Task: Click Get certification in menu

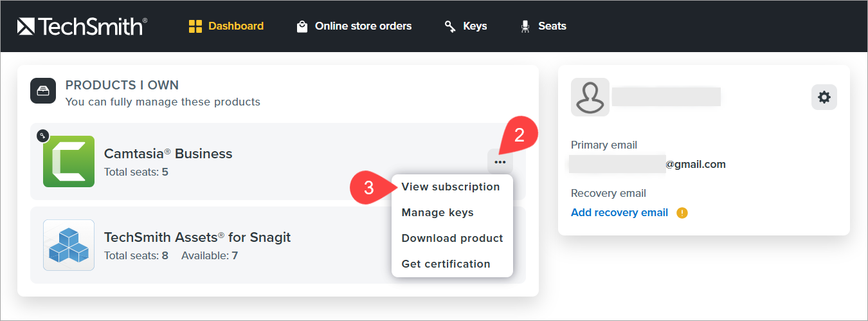Action: pyautogui.click(x=446, y=264)
